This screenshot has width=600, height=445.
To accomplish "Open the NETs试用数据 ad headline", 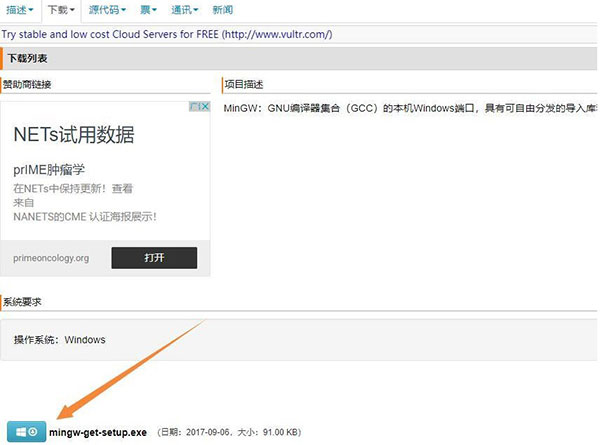I will [74, 135].
